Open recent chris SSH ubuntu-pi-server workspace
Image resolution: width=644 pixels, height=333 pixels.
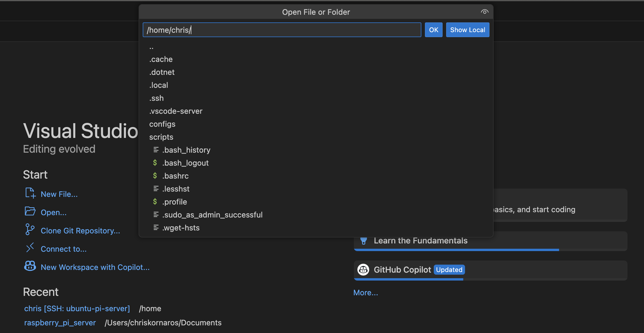(77, 309)
